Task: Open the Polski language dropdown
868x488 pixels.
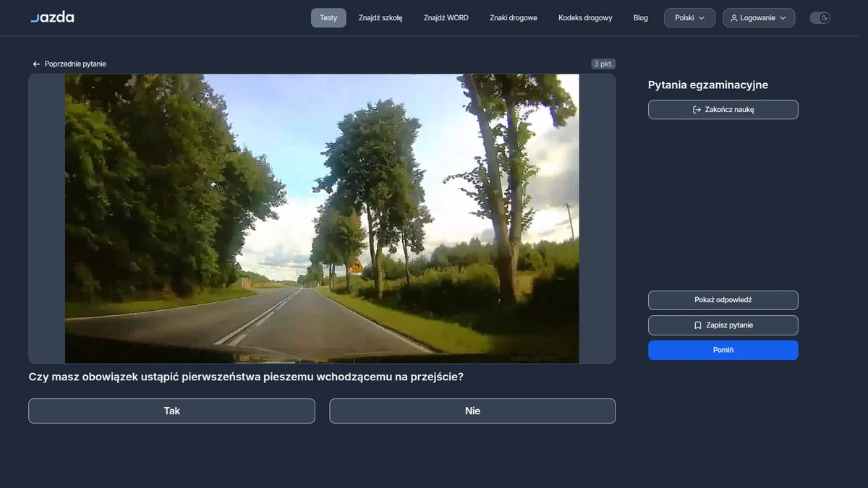Action: pos(690,18)
